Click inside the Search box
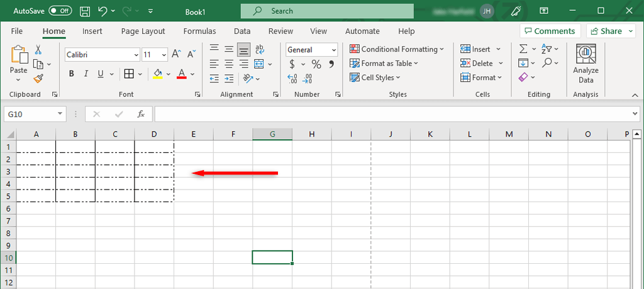Viewport: 644px width, 289px height. [327, 11]
